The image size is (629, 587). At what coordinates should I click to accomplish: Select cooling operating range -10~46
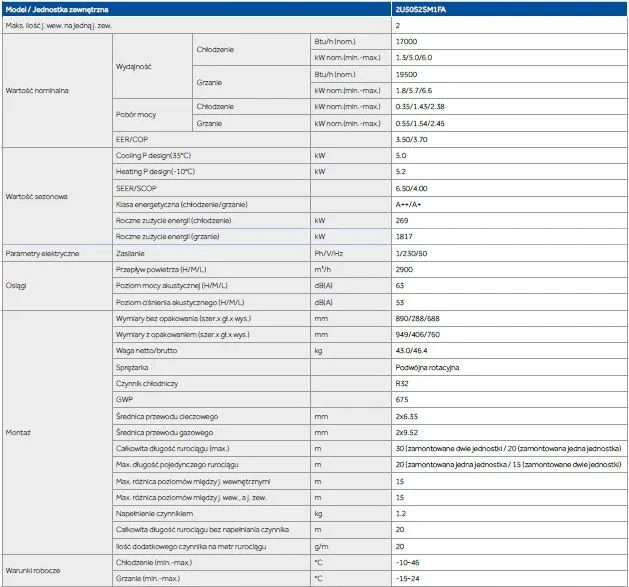point(407,563)
